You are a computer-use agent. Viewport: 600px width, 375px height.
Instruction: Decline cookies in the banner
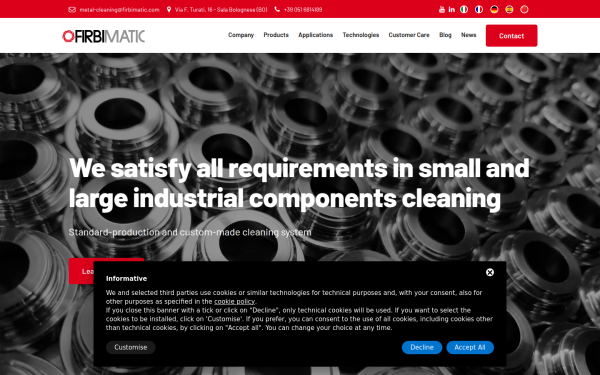click(x=422, y=347)
